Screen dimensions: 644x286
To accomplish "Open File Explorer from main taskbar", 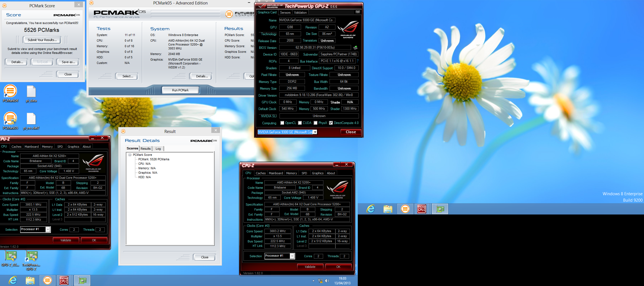I will point(30,280).
